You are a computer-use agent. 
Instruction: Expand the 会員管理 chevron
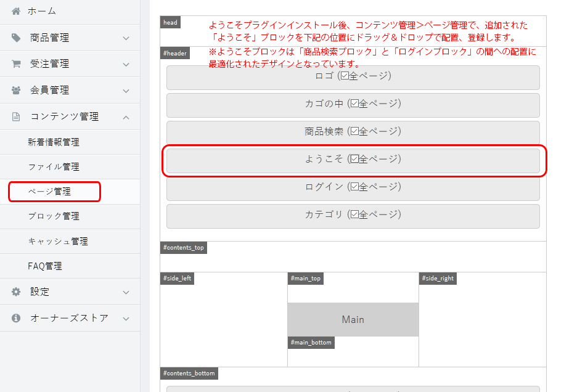(x=126, y=91)
